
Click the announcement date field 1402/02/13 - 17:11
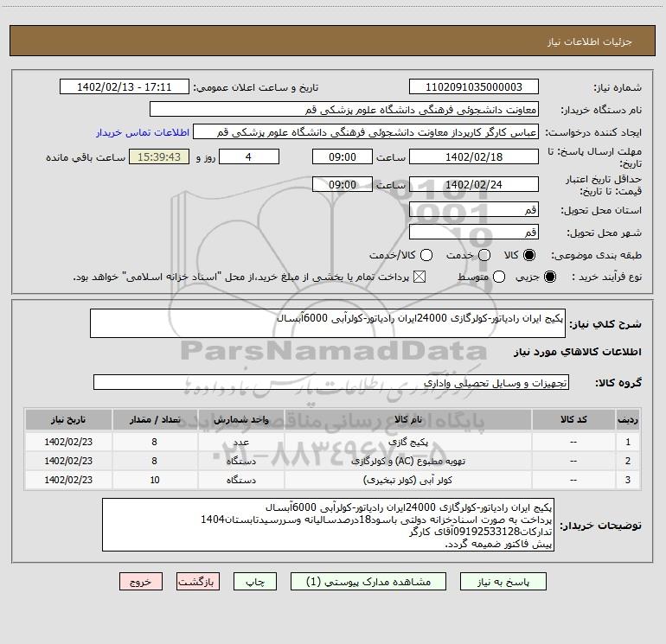pos(125,87)
